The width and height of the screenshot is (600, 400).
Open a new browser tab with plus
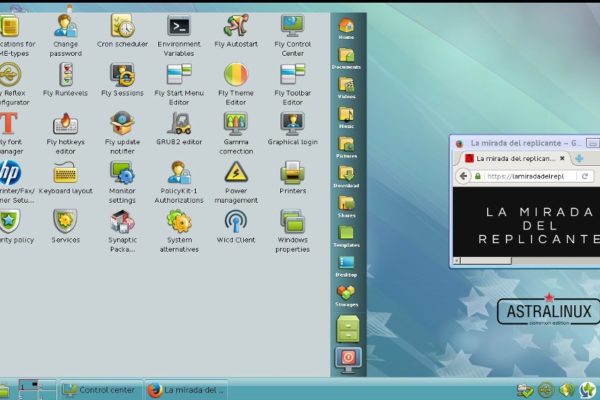[x=579, y=158]
